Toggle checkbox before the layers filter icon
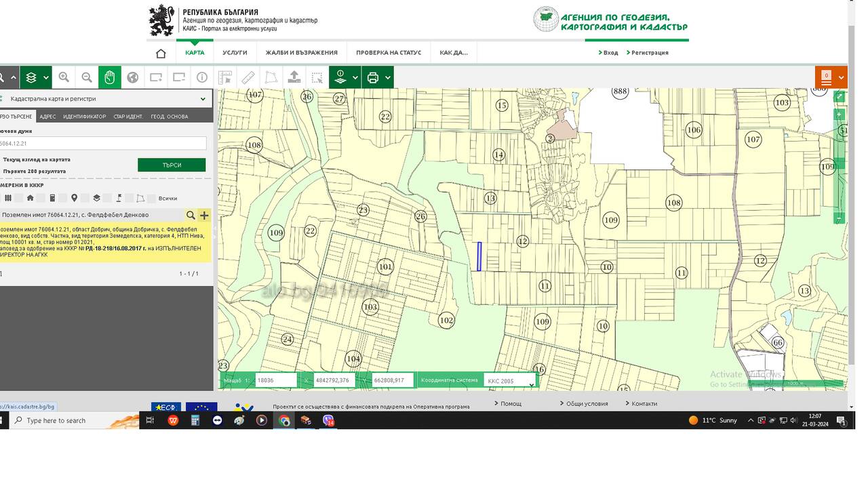 coord(85,198)
